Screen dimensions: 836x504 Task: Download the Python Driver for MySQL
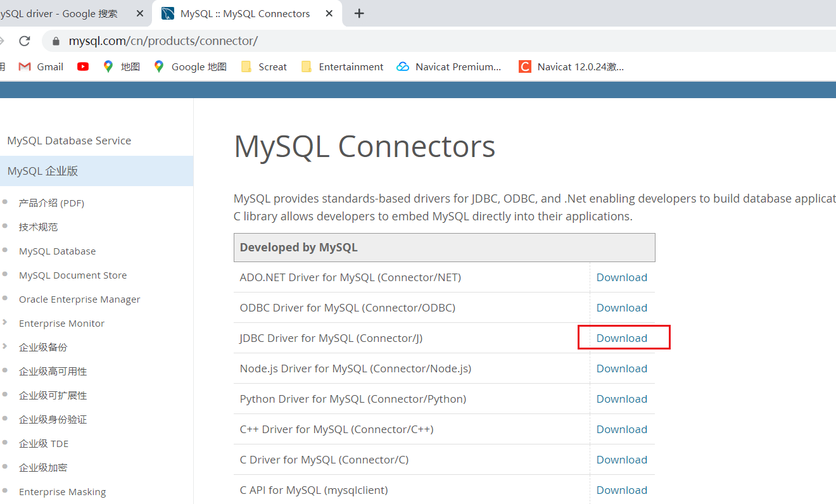[x=621, y=398]
